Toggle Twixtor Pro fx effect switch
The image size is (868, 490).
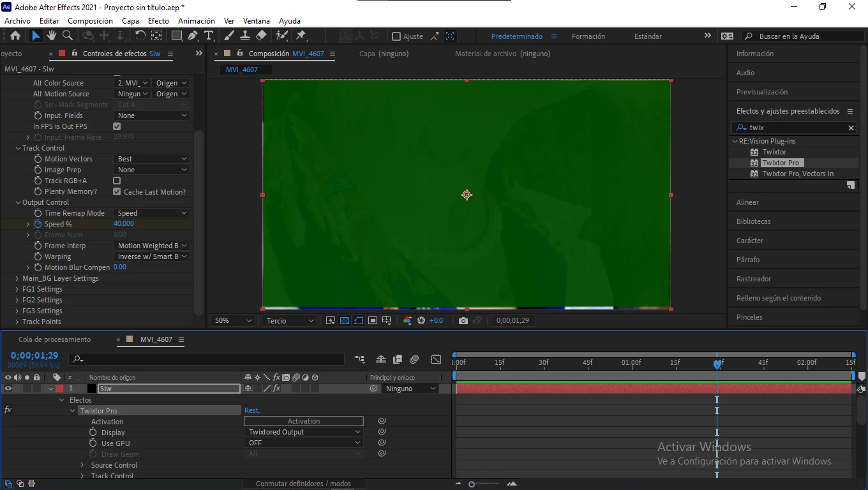pos(8,410)
